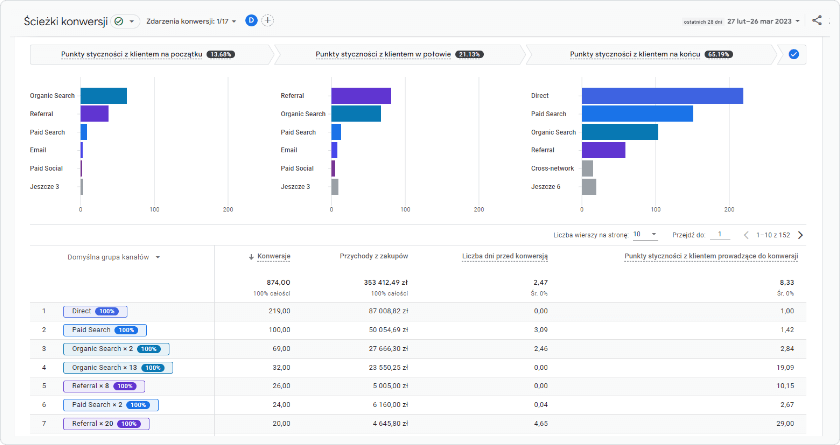Click conversions cell 219,00
This screenshot has height=445, width=840.
point(279,311)
